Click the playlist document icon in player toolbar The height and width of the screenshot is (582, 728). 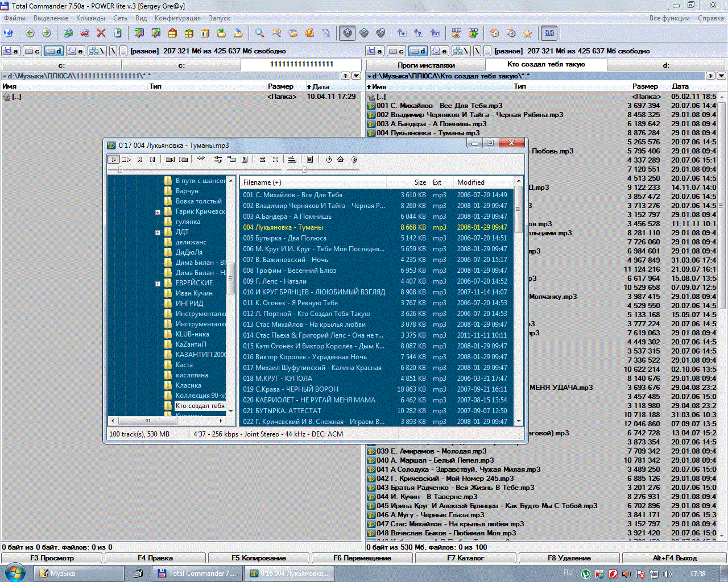click(x=310, y=160)
